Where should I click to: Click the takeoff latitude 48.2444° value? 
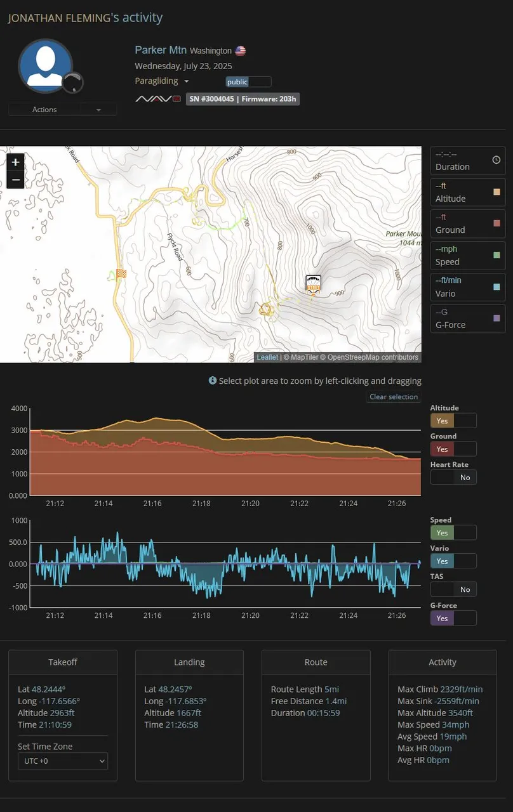pos(49,689)
